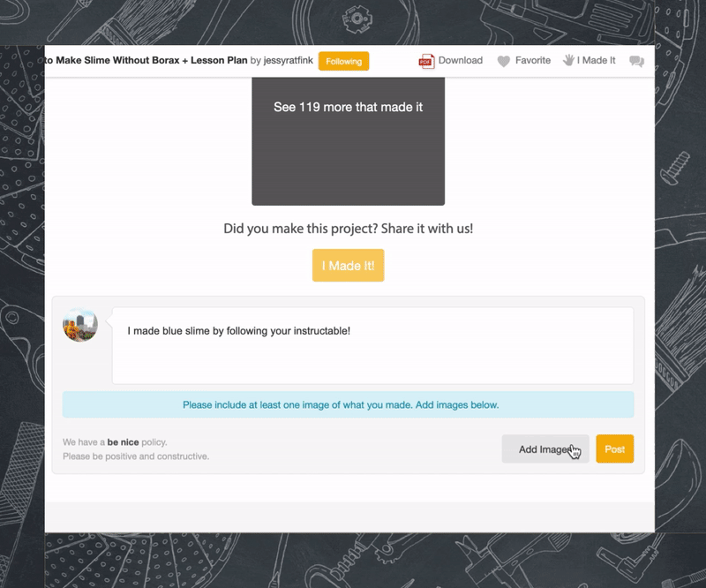This screenshot has height=588, width=706.
Task: Open the jessyratfink author profile link
Action: (x=288, y=60)
